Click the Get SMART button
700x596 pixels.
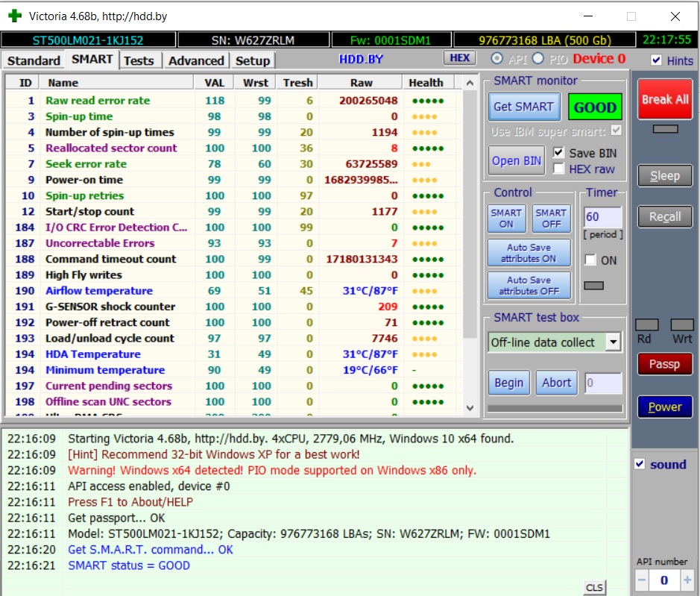click(523, 107)
